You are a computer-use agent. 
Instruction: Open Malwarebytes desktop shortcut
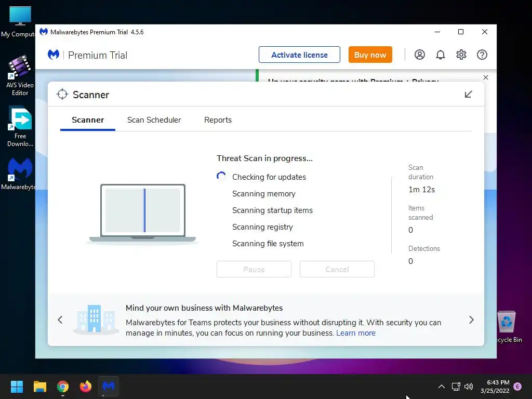(x=18, y=174)
